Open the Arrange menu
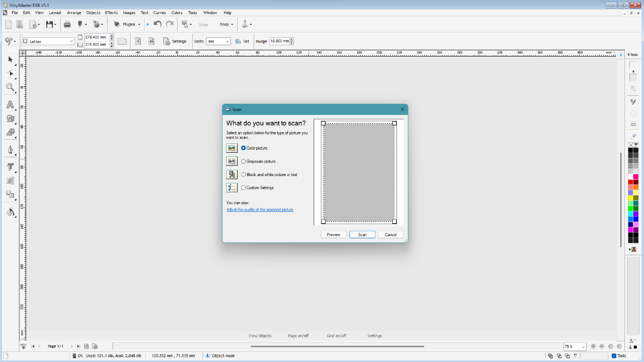Viewport: 644px width, 362px height. 74,13
